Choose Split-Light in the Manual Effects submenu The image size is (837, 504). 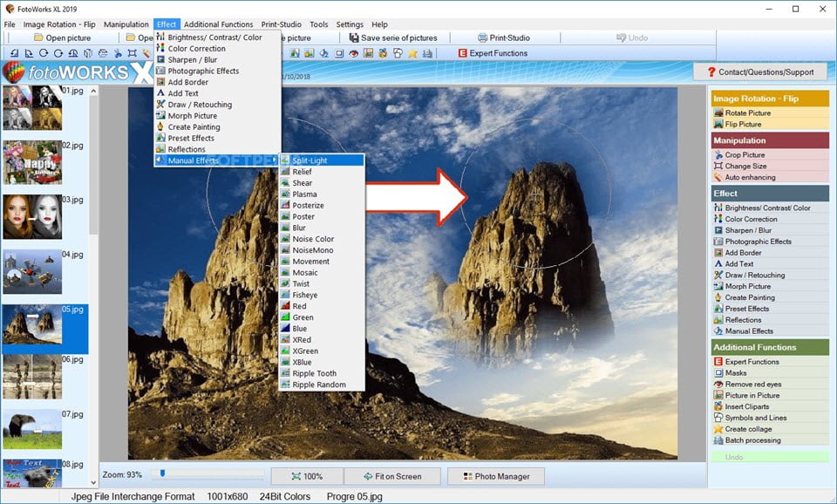click(x=322, y=160)
